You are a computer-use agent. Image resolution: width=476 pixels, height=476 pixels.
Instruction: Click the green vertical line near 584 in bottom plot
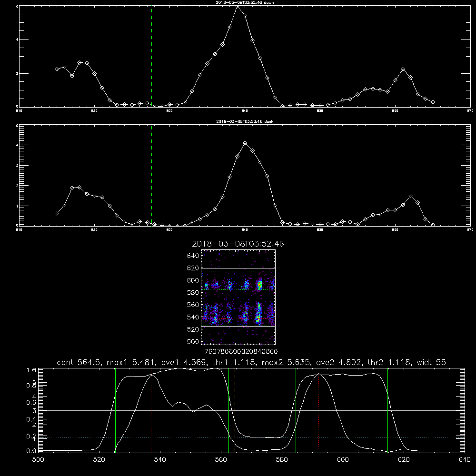[296, 410]
